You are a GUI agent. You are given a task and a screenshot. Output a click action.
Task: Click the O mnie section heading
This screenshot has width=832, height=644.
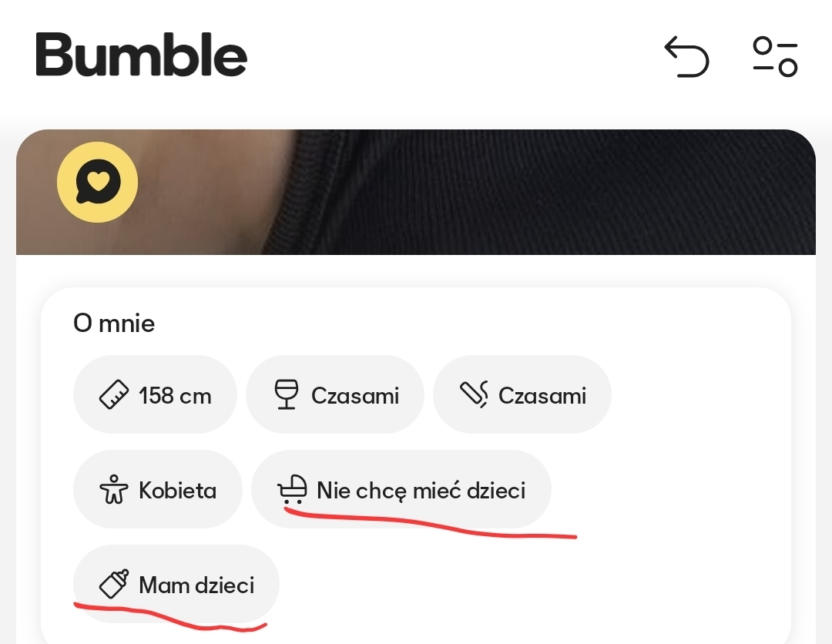pos(114,324)
